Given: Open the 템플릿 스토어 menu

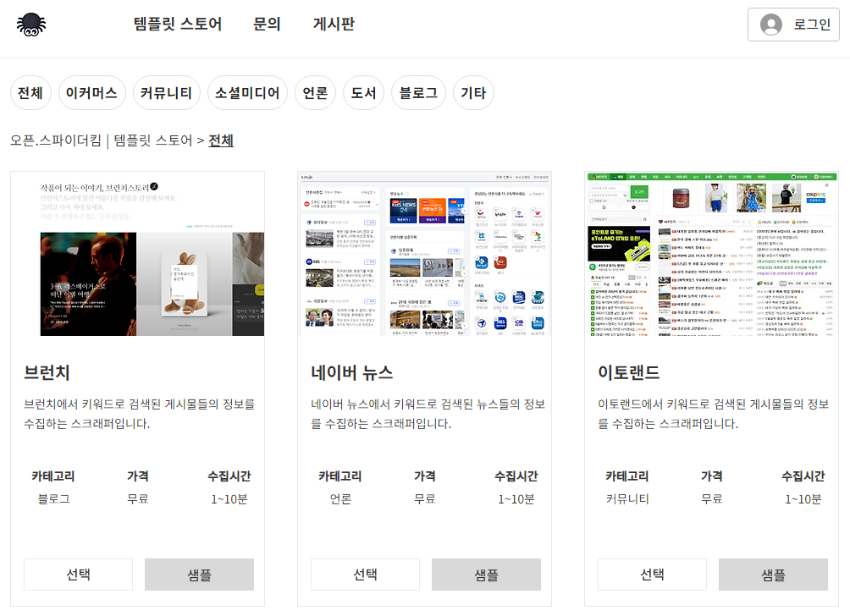Looking at the screenshot, I should coord(178,24).
